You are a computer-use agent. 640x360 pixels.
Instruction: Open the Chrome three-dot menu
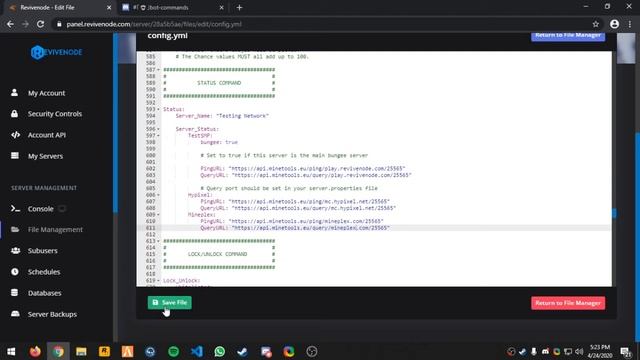tap(630, 24)
